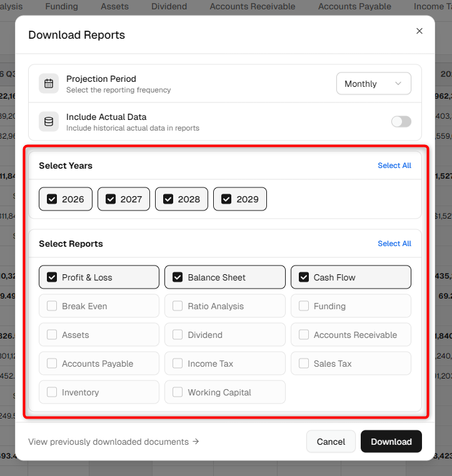The height and width of the screenshot is (476, 452).
Task: Switch to the Funding tab in background
Action: click(62, 6)
